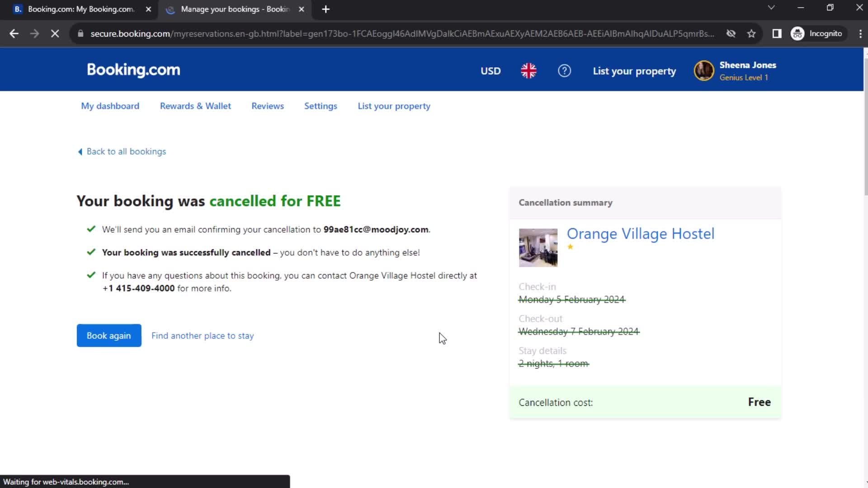Click the third-party cookies blocked eye icon
The height and width of the screenshot is (488, 868).
pos(731,33)
